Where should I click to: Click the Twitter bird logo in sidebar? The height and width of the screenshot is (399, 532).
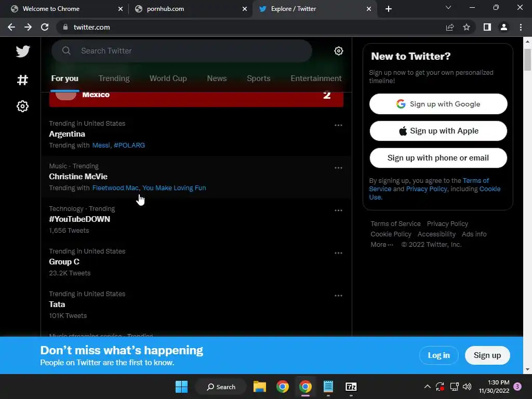(x=23, y=51)
